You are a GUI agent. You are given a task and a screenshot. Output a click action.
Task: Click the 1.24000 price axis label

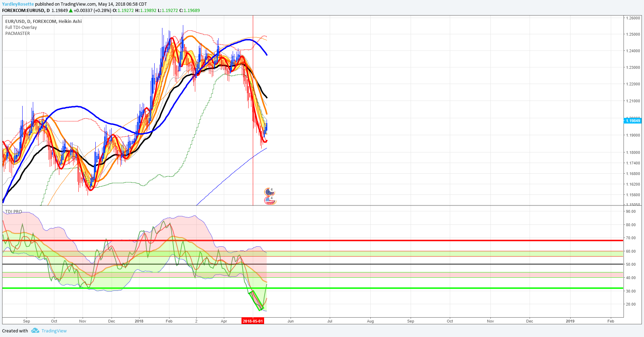coord(633,51)
